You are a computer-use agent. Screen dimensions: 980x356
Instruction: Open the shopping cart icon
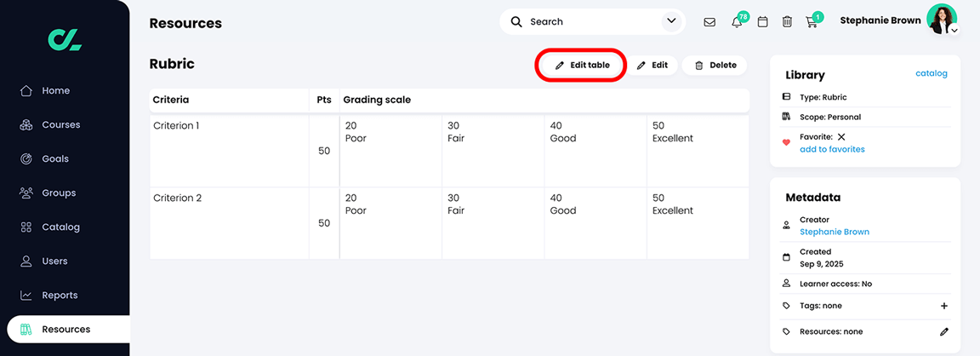coord(812,22)
